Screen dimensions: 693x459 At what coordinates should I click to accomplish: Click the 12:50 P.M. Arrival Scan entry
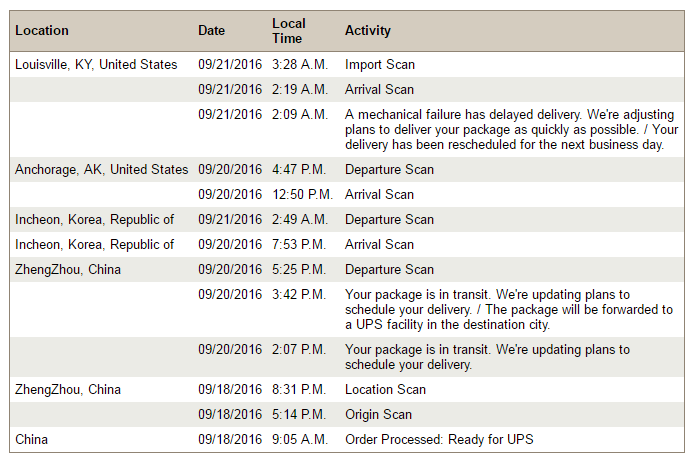point(379,194)
